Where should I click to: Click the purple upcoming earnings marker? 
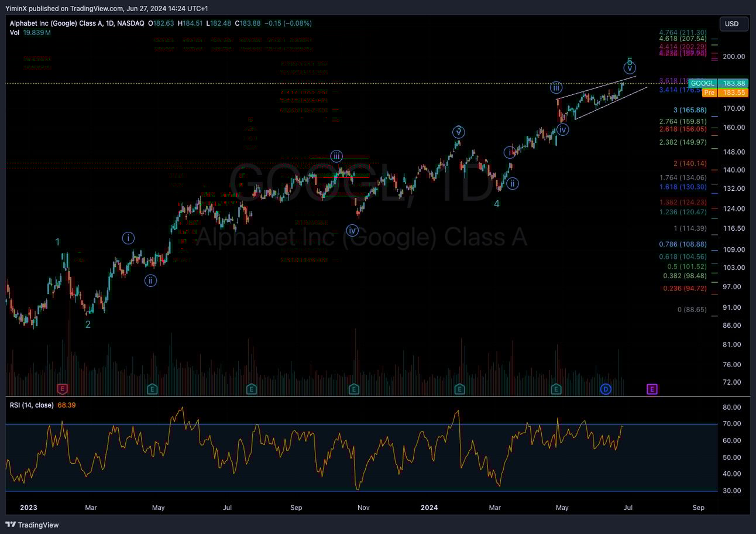[x=652, y=389]
